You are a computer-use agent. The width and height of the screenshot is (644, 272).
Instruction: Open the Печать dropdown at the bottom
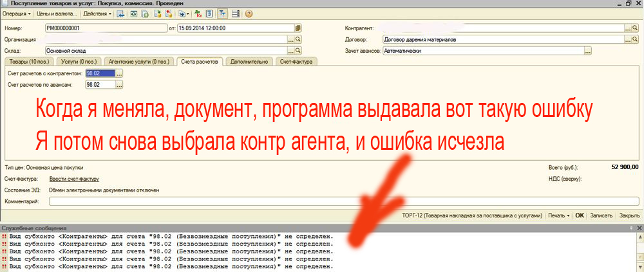click(x=559, y=215)
